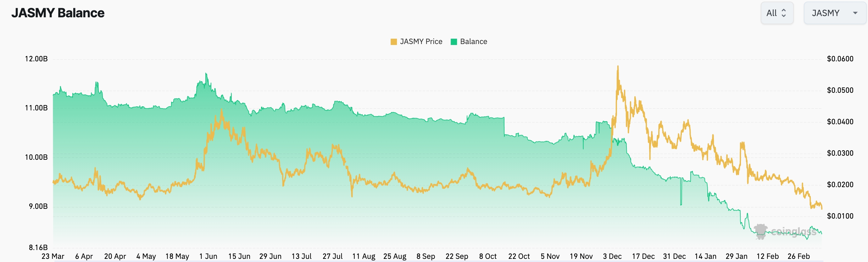Click the 12.00B balance axis label
The height and width of the screenshot is (262, 868).
click(x=36, y=59)
